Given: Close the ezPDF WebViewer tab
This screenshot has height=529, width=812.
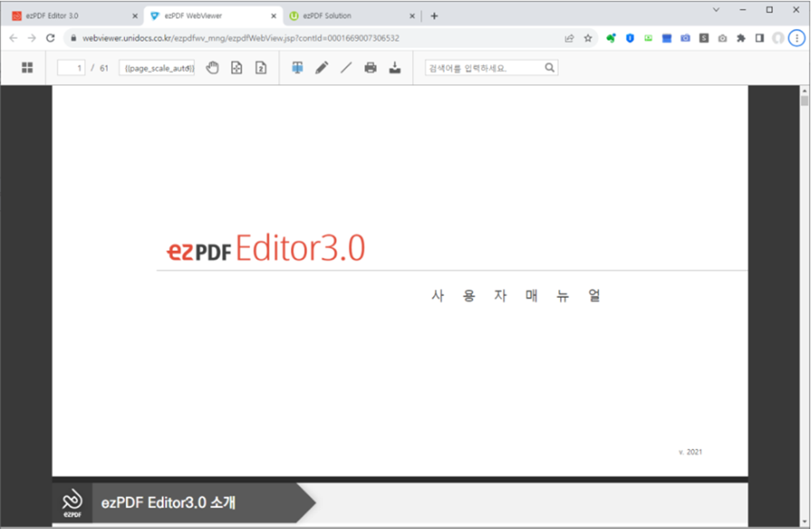Looking at the screenshot, I should tap(273, 16).
